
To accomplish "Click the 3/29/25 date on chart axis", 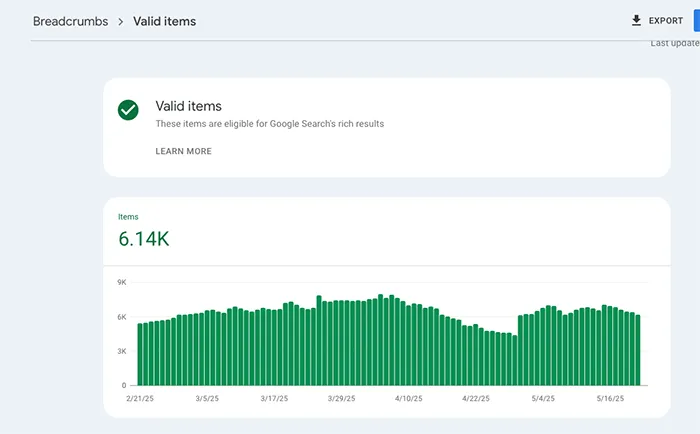I will tap(342, 398).
